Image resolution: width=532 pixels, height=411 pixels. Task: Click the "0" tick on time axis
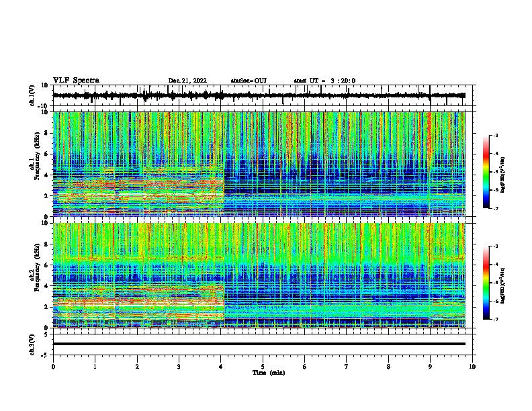pos(53,367)
